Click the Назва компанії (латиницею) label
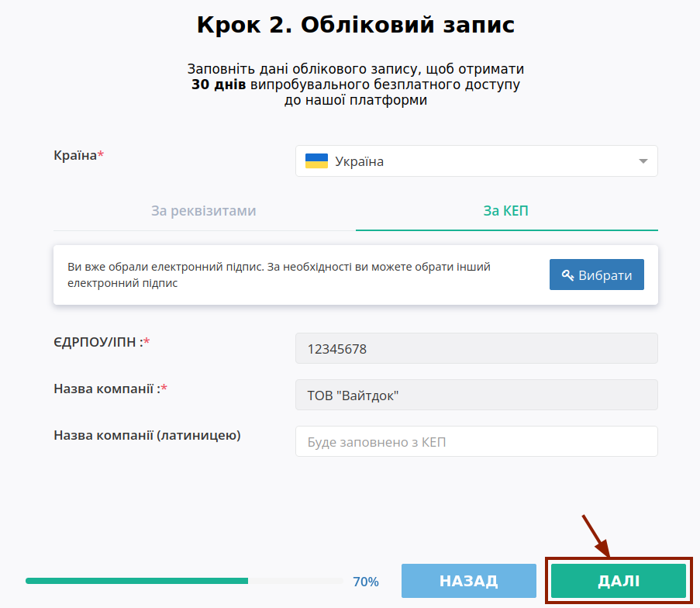700x608 pixels. tap(147, 436)
